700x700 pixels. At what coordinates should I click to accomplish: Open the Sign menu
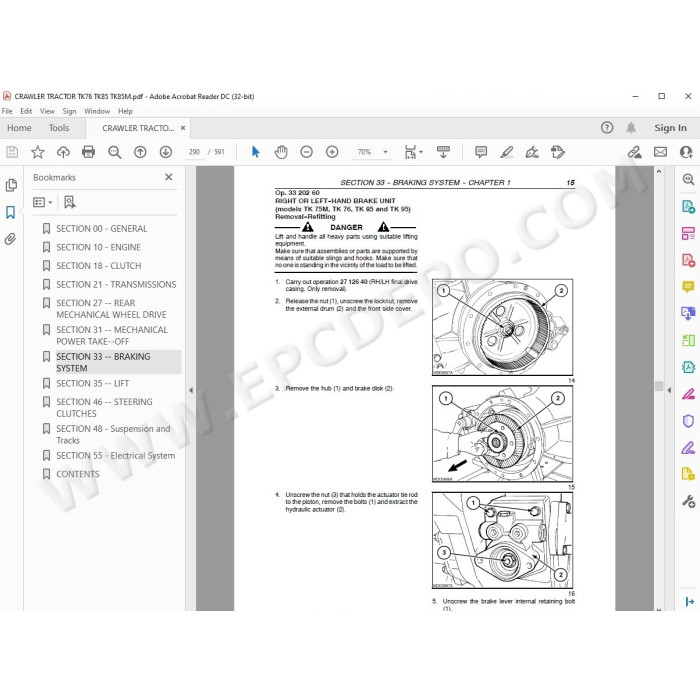click(69, 111)
